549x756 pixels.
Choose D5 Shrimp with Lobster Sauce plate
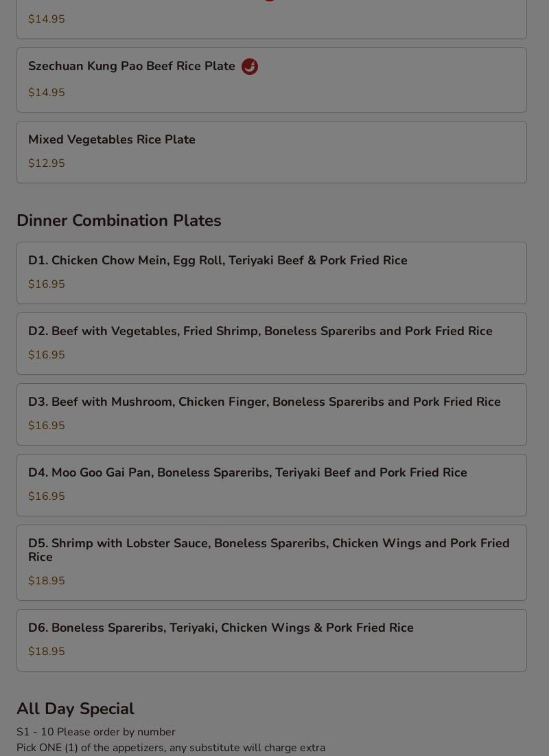click(x=271, y=562)
